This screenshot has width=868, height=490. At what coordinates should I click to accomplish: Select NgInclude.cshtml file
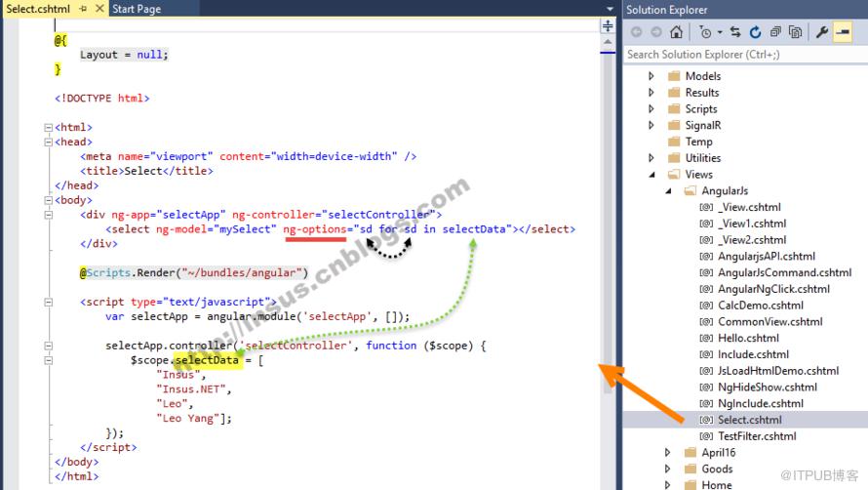pos(761,403)
